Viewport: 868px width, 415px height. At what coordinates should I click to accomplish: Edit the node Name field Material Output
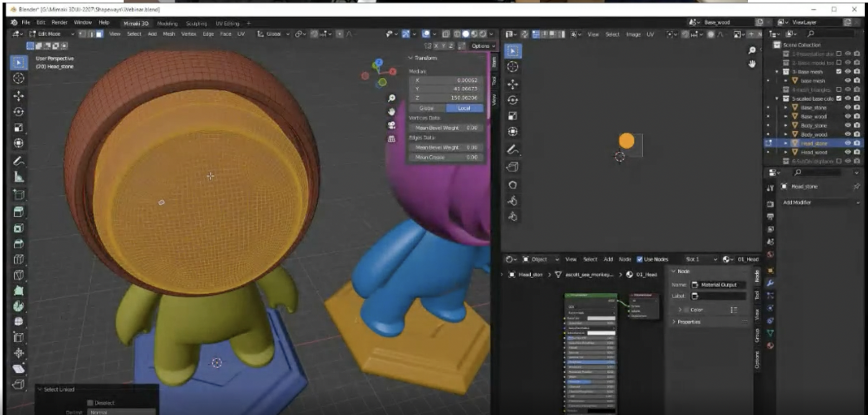point(718,285)
